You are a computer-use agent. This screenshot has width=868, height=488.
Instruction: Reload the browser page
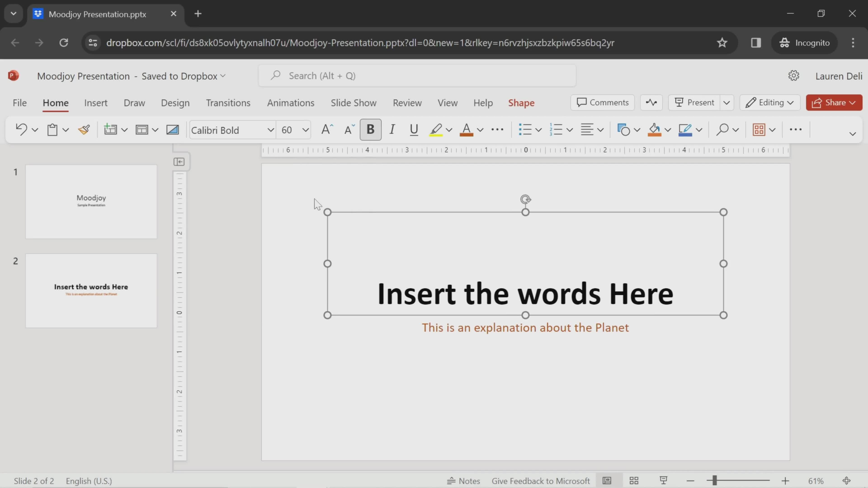pyautogui.click(x=64, y=43)
